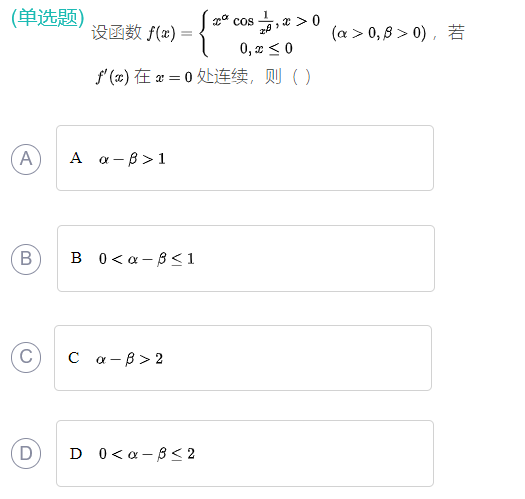Mark the circled D radio option
The height and width of the screenshot is (499, 525).
pyautogui.click(x=26, y=453)
